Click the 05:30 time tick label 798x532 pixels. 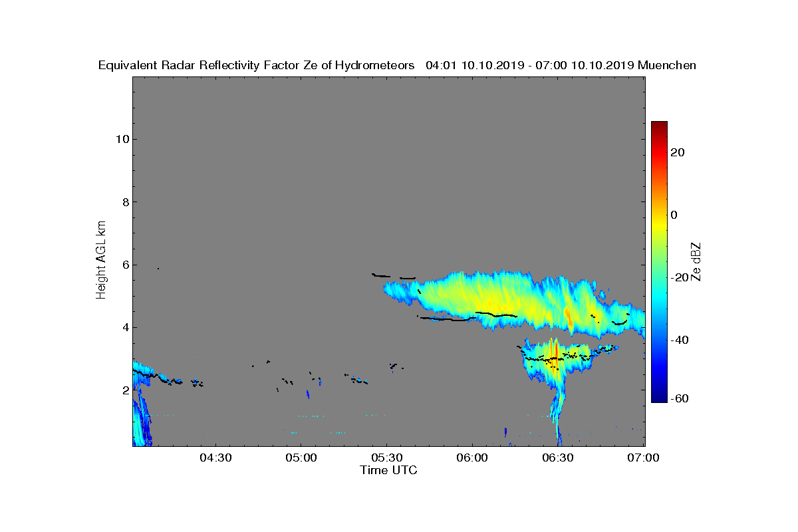[x=386, y=458]
